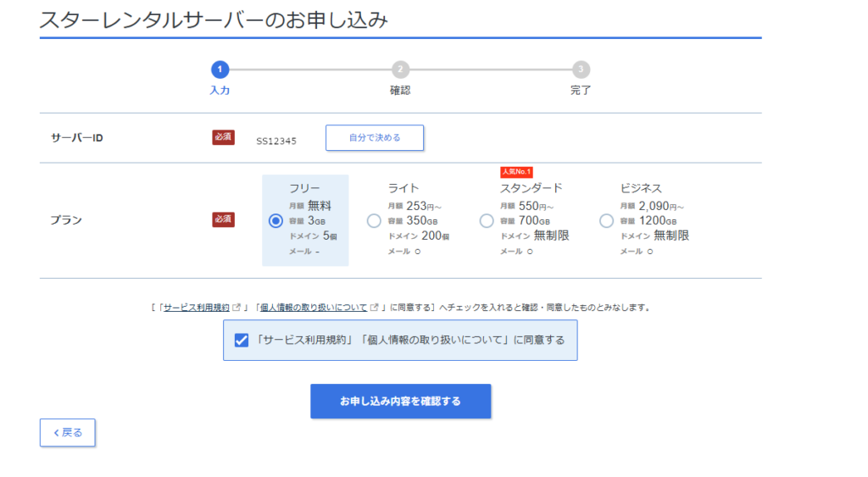Open the サービス利用規約 link
The image size is (868, 477).
coord(196,307)
